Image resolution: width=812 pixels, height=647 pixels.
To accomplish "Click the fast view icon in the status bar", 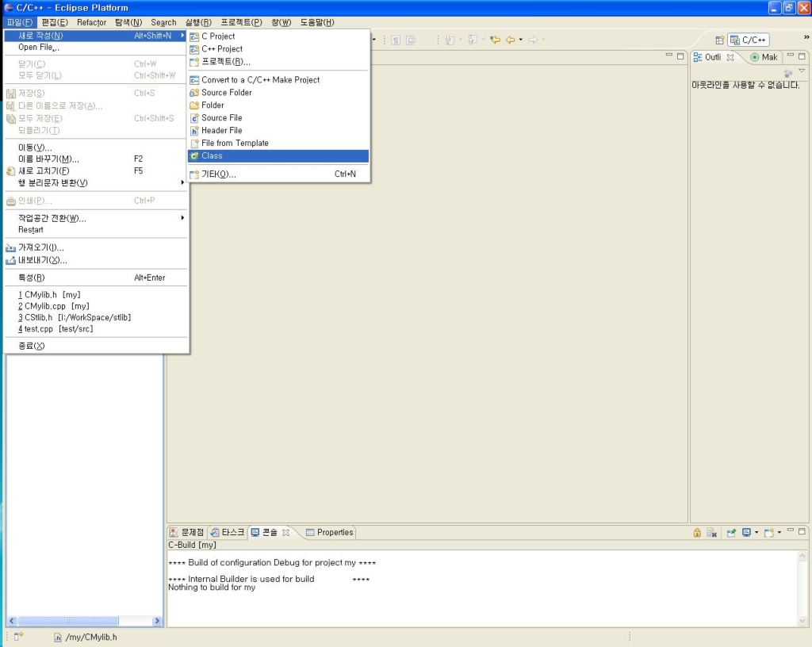I will pos(18,636).
